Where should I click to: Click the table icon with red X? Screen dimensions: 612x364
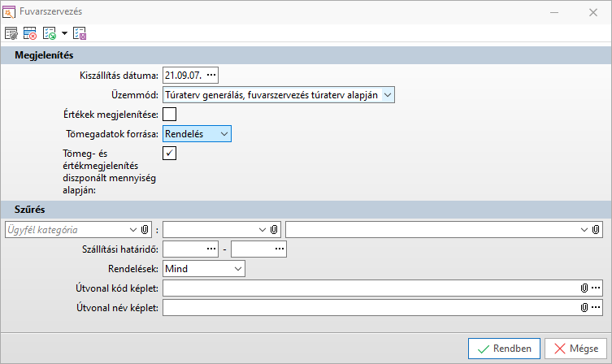(x=30, y=34)
